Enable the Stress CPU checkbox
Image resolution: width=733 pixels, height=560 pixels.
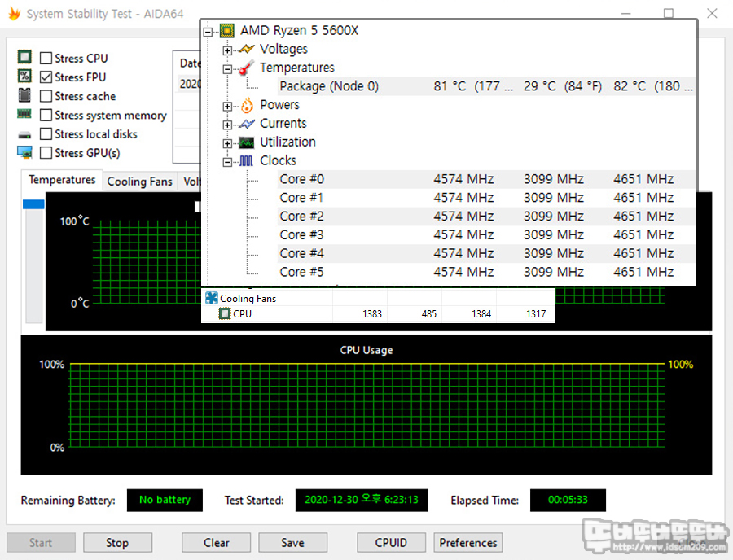46,58
